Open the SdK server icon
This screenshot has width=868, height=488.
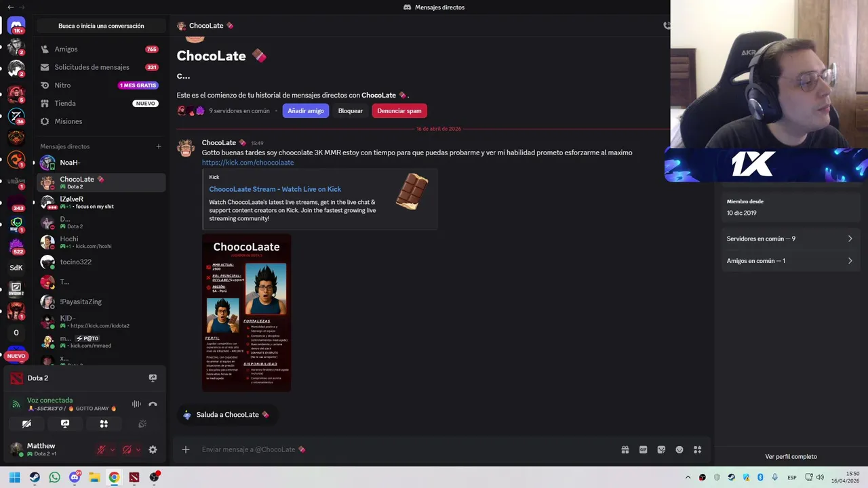point(16,267)
